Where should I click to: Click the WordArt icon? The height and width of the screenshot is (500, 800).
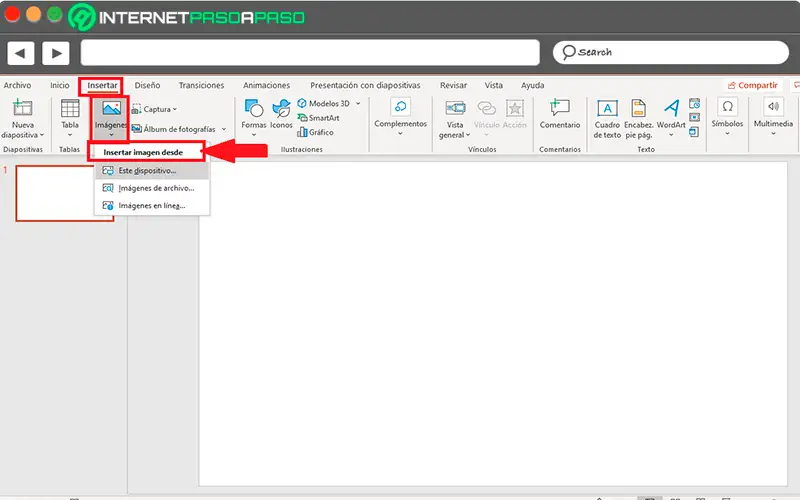pos(671,108)
